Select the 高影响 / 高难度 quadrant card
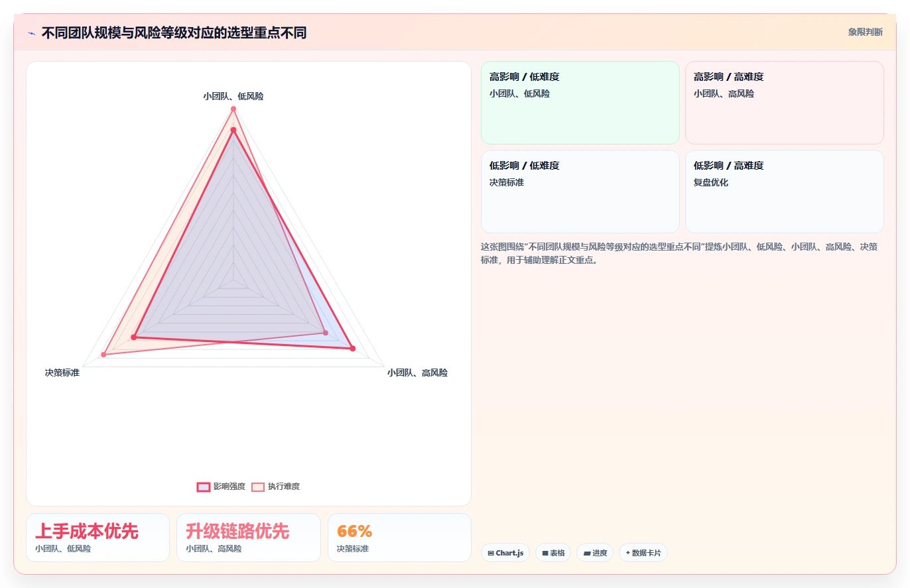910x588 pixels. pyautogui.click(x=785, y=103)
